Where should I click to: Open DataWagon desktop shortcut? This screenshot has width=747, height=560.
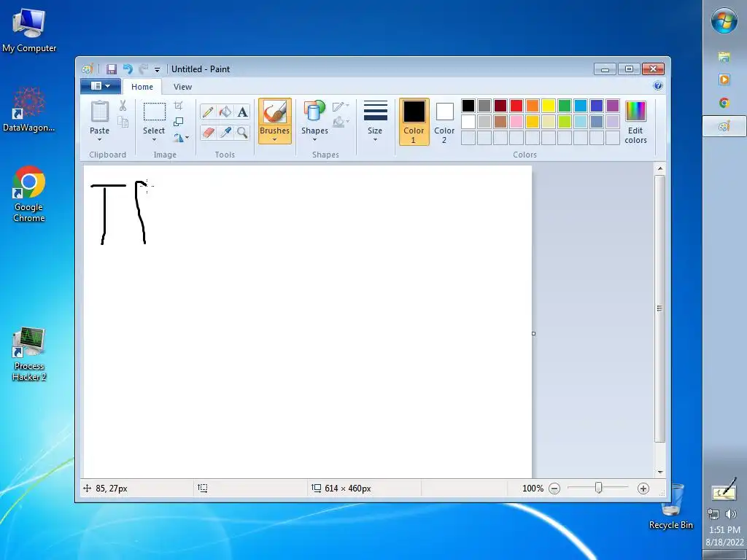29,109
